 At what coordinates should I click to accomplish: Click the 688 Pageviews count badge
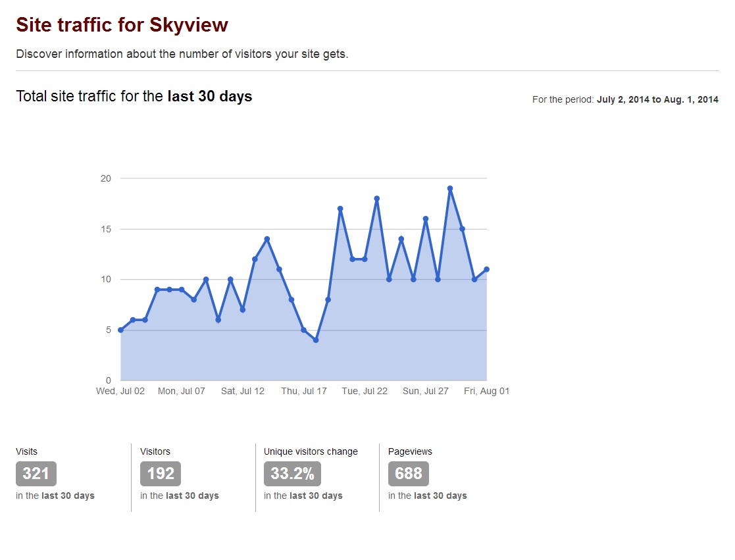click(x=408, y=474)
